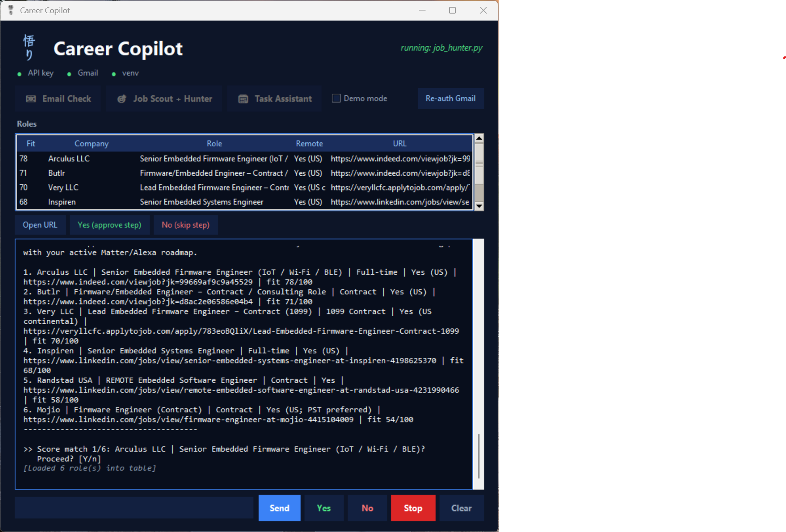The height and width of the screenshot is (532, 786).
Task: Click '[Loaded 6 role(s) into table]' message
Action: [90, 468]
